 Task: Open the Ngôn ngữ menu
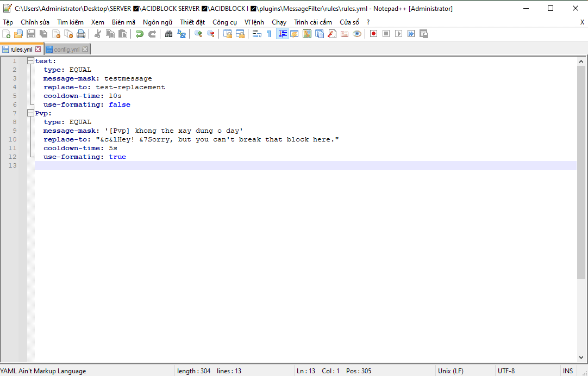(x=158, y=22)
